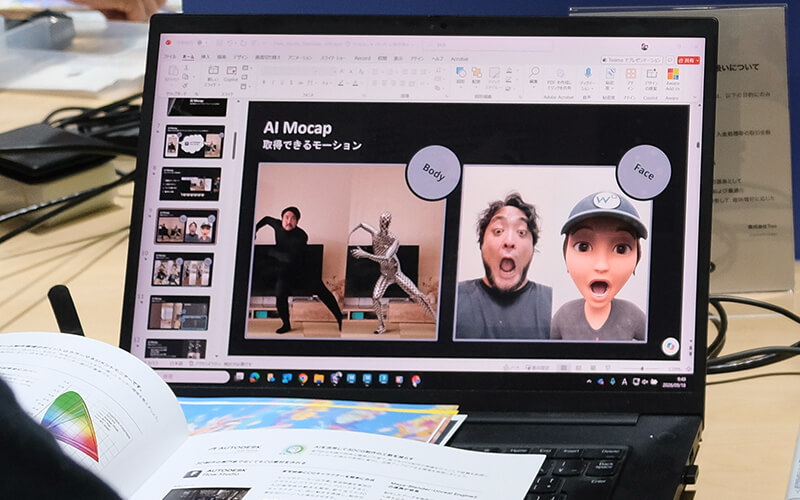The width and height of the screenshot is (800, 500).
Task: Switch to the Record ribbon tab
Action: [x=362, y=58]
